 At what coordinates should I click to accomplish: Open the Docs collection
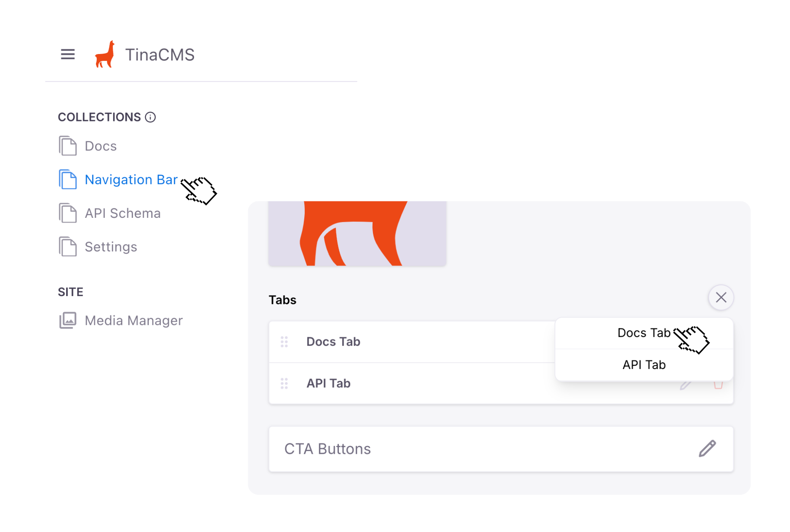click(x=101, y=146)
